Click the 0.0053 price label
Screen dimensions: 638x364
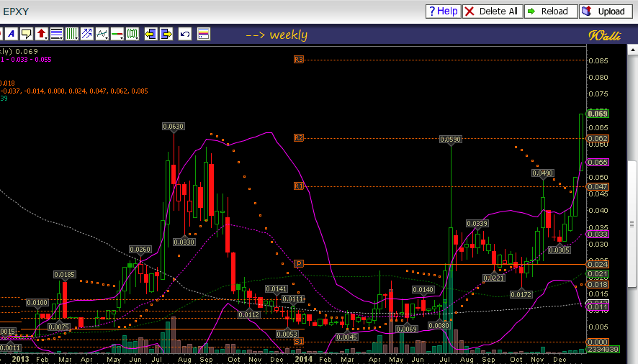click(x=287, y=335)
